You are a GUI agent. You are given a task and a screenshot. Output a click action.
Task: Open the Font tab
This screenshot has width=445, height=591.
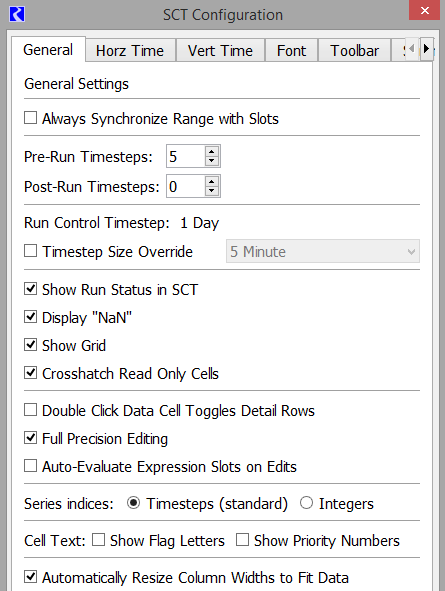click(291, 50)
